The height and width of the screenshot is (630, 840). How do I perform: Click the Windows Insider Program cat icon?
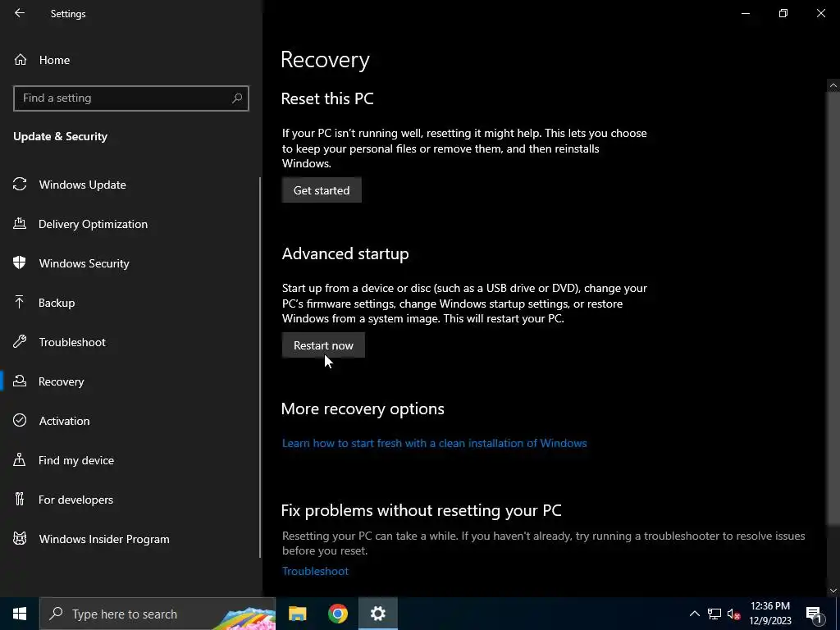click(x=20, y=538)
